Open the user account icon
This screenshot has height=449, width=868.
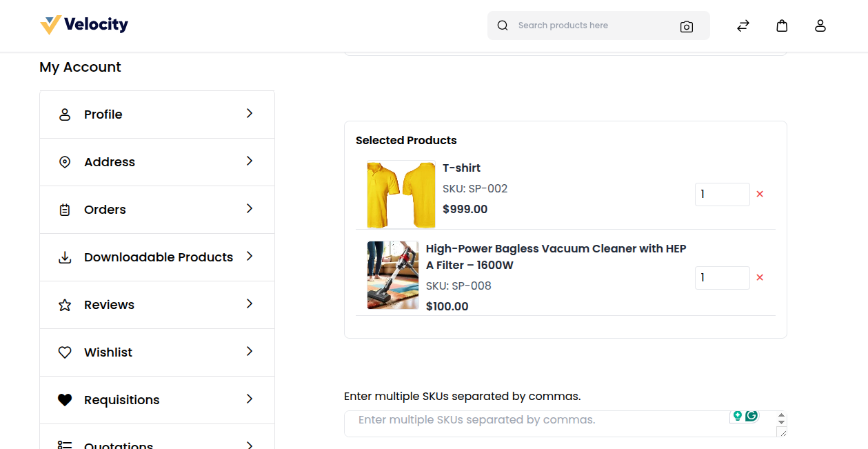(x=820, y=26)
